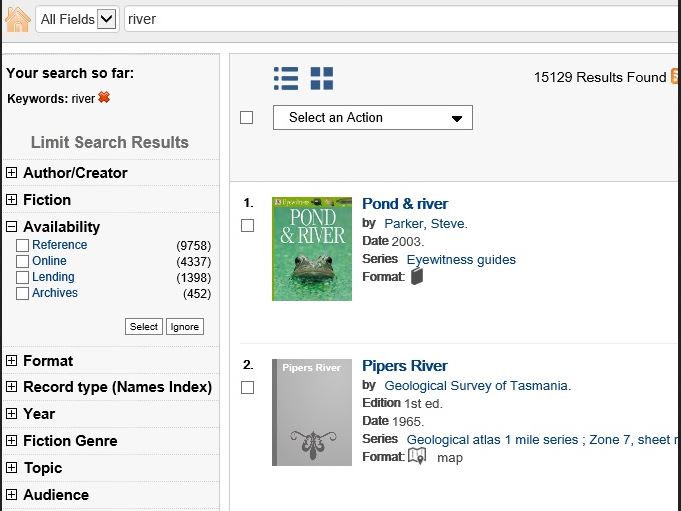The height and width of the screenshot is (511, 681).
Task: Open the Pipers River title link
Action: coord(404,366)
